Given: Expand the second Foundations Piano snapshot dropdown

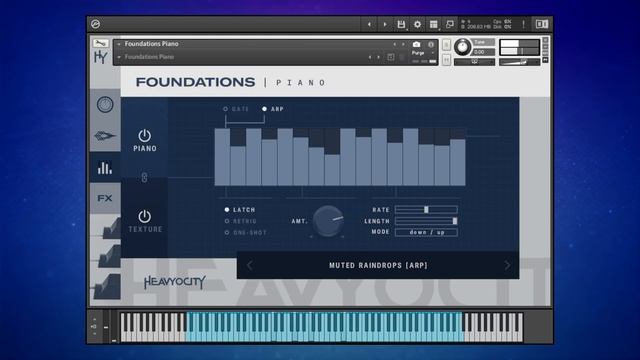Looking at the screenshot, I should click(x=119, y=57).
